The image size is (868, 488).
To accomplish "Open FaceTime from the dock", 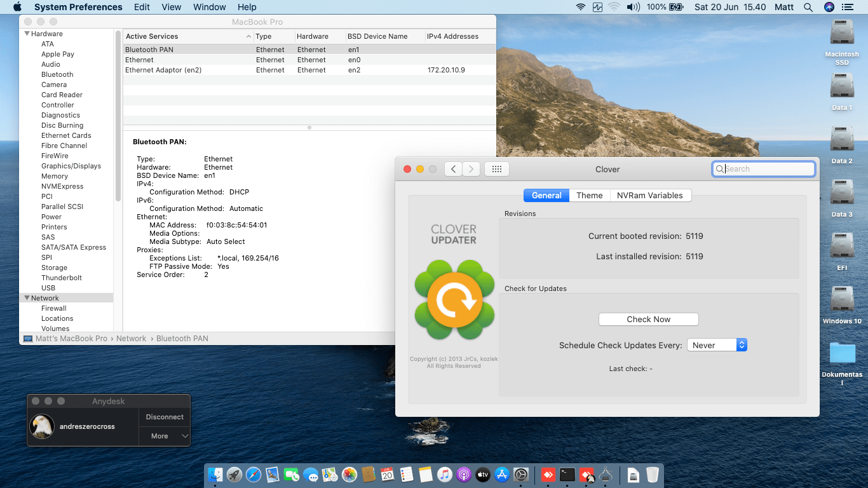I will coord(292,475).
